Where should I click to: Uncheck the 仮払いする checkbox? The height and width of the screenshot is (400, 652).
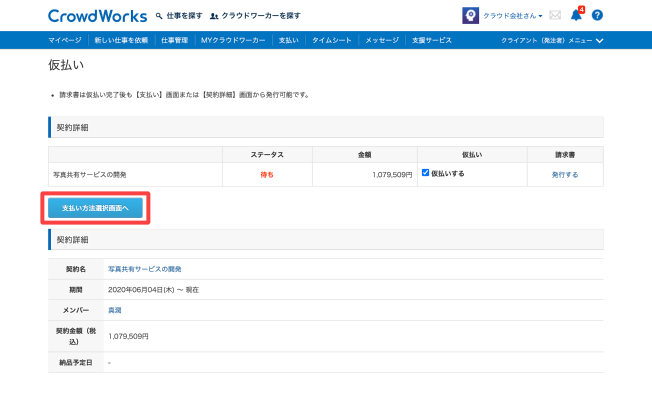point(426,173)
